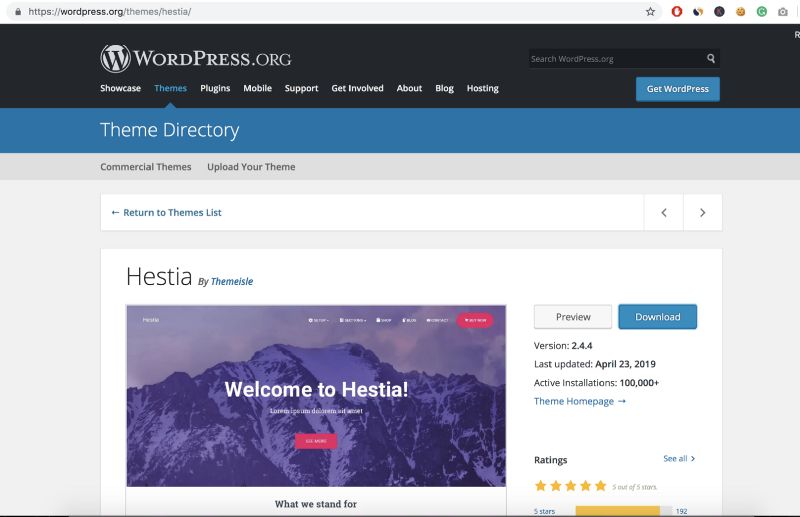
Task: Click the Version: 2.4.4 text
Action: pyautogui.click(x=563, y=346)
